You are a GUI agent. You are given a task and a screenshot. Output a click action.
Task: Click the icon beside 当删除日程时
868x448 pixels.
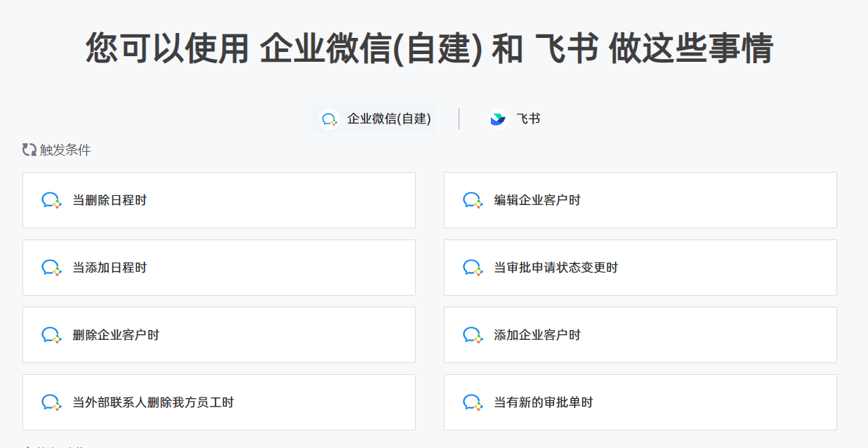(52, 201)
